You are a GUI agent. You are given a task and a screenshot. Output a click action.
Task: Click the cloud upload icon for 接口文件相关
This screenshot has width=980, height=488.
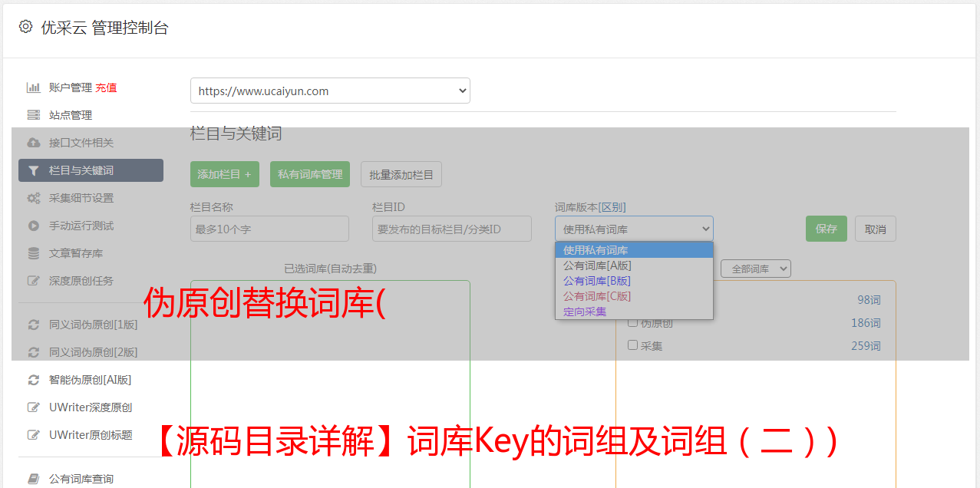coord(34,143)
